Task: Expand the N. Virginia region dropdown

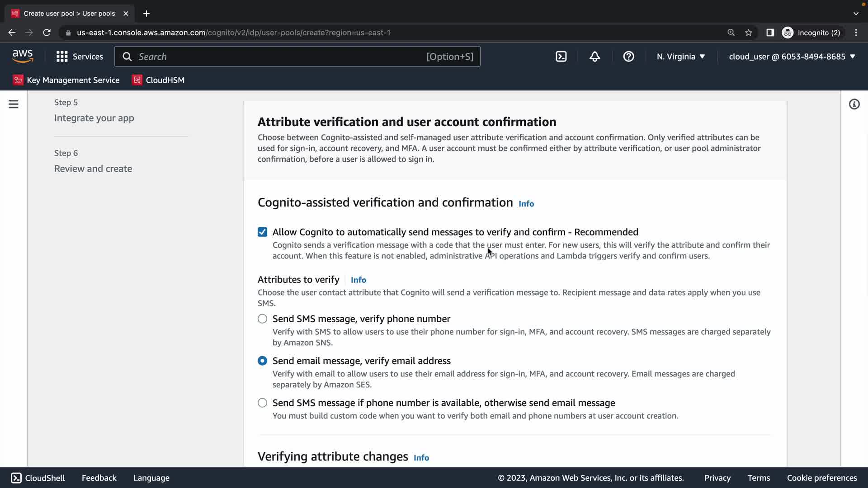Action: tap(681, 56)
